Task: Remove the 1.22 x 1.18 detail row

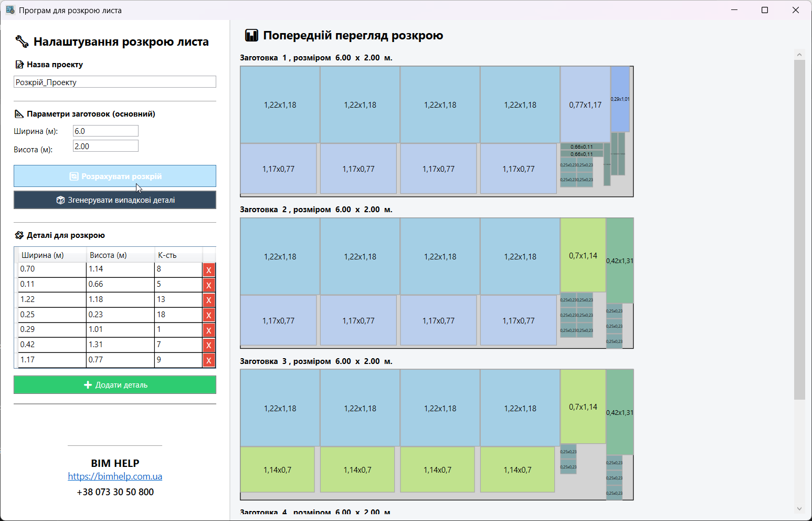Action: 209,300
